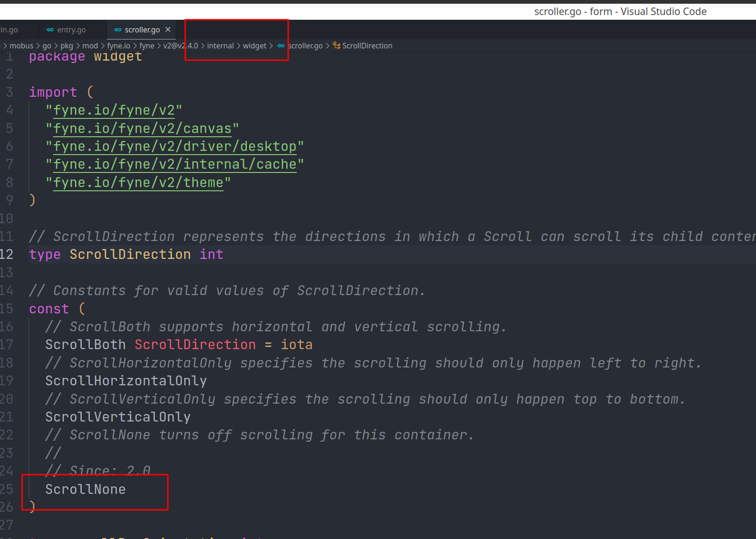
Task: Click the iota keyword on line 17
Action: [297, 345]
